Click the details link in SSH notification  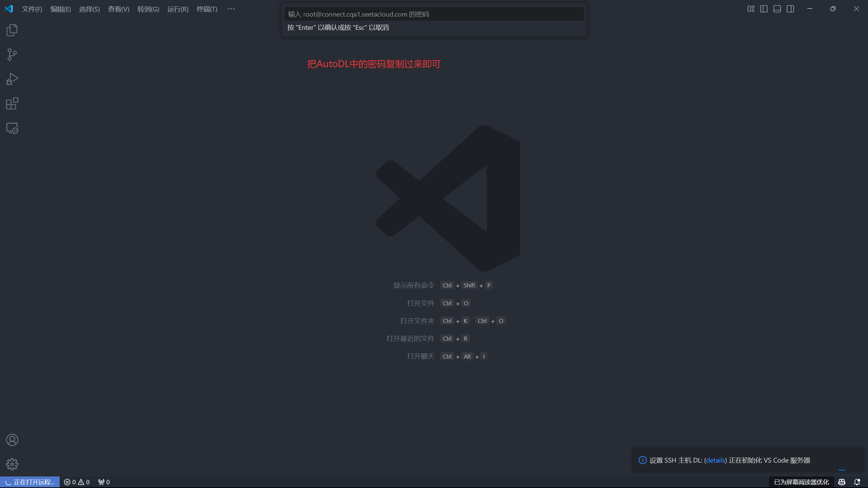715,460
